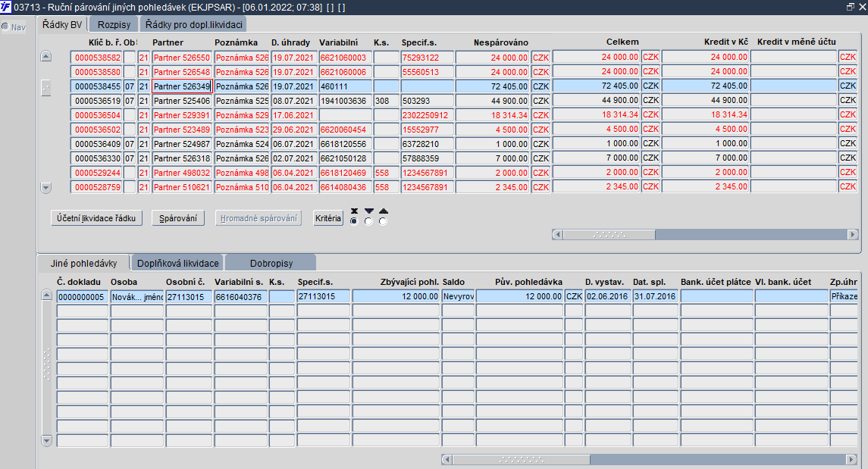Viewport: 868px width, 469px height.
Task: Click the scroll-down arrow of the BV rows list
Action: (x=46, y=188)
